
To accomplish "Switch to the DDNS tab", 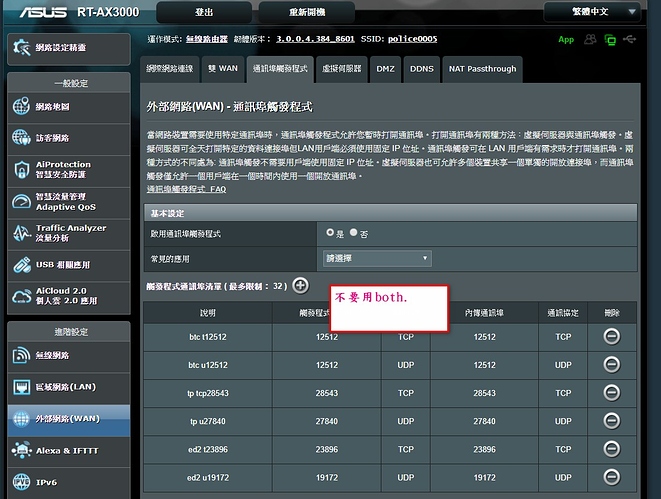I will 422,69.
